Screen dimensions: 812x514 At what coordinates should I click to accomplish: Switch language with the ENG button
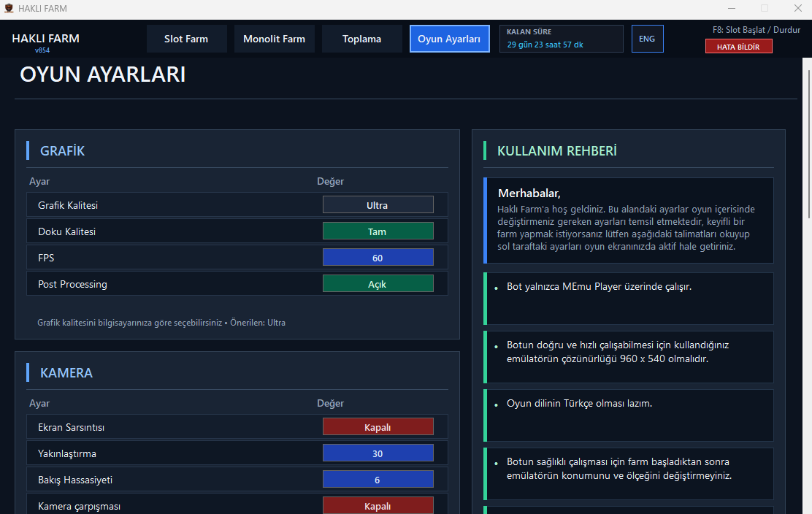pyautogui.click(x=647, y=39)
